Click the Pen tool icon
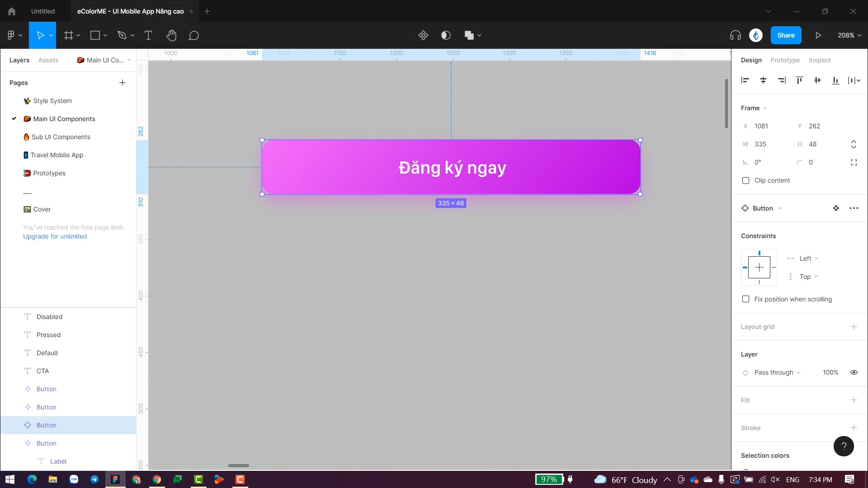 (x=122, y=35)
